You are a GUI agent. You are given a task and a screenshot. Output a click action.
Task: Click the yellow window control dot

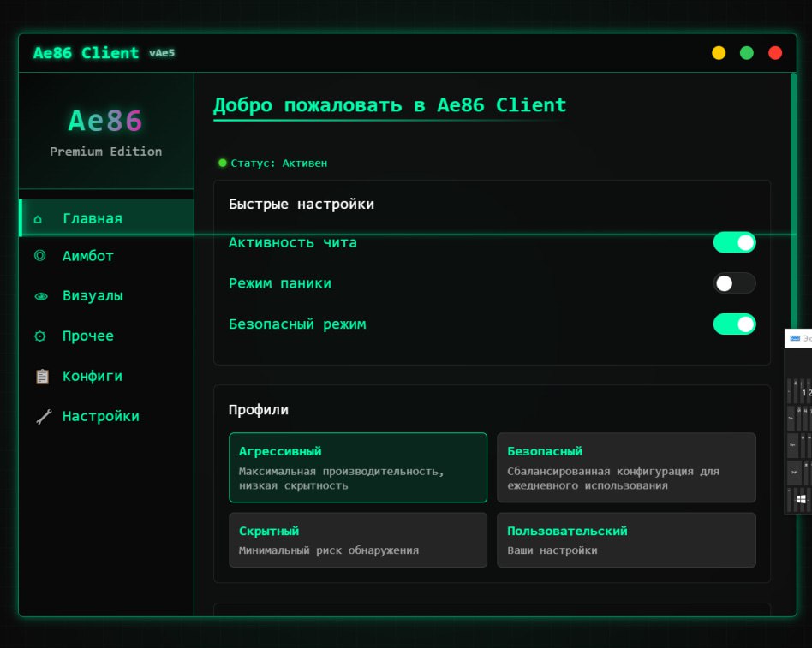pyautogui.click(x=719, y=53)
